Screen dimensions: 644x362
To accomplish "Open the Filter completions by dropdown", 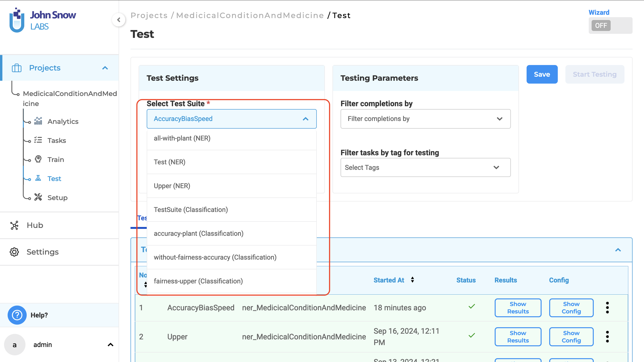I will [x=426, y=119].
